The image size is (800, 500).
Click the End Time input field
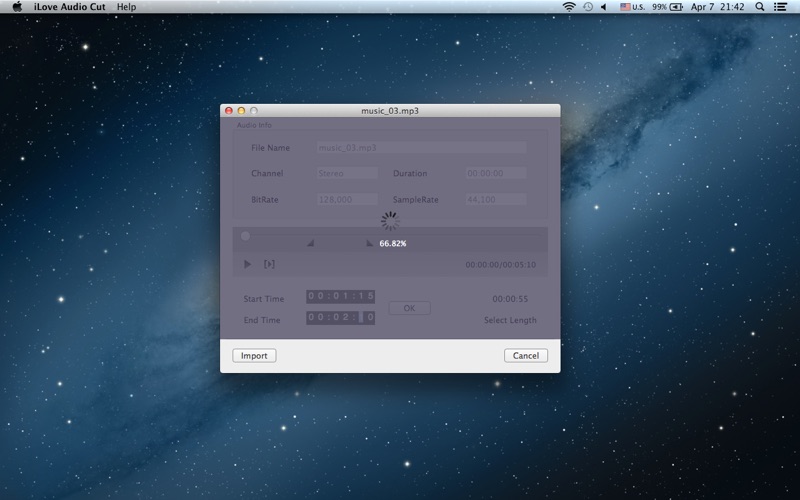(340, 318)
